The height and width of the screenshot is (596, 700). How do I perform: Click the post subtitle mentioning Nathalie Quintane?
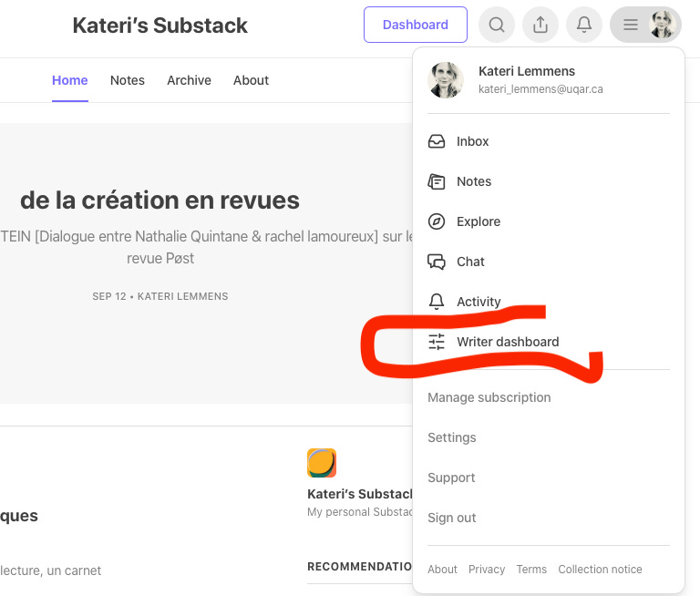pos(205,247)
